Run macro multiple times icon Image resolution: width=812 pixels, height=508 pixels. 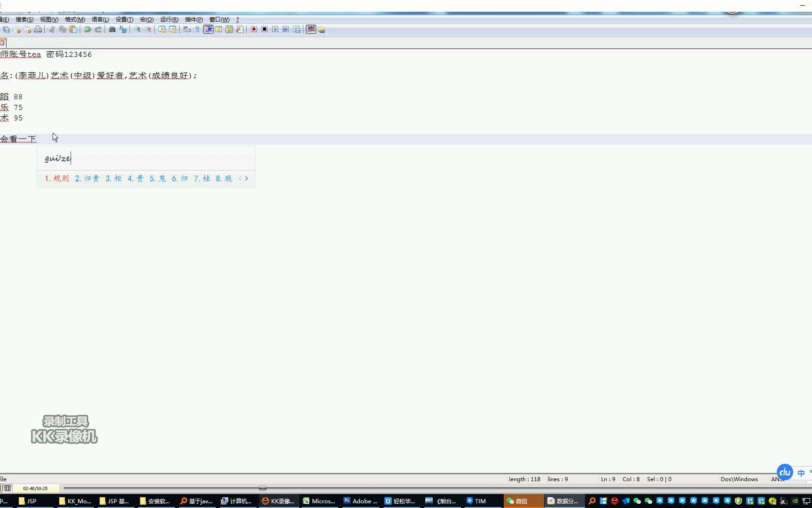[x=286, y=30]
